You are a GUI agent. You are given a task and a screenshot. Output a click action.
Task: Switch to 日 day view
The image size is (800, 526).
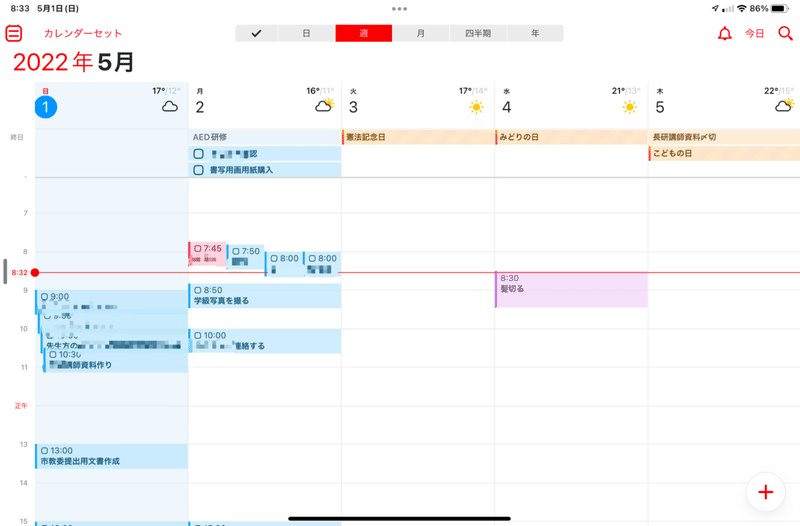tap(306, 33)
